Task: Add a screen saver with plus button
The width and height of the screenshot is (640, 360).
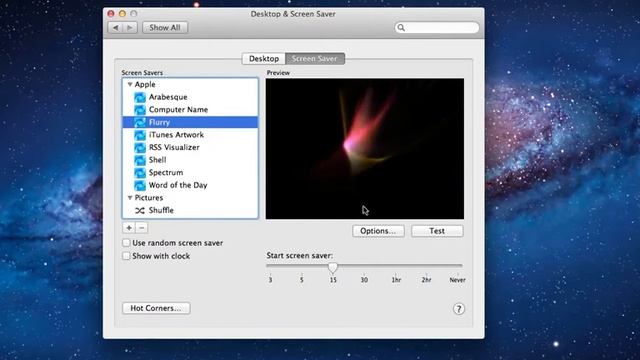Action: pyautogui.click(x=129, y=228)
